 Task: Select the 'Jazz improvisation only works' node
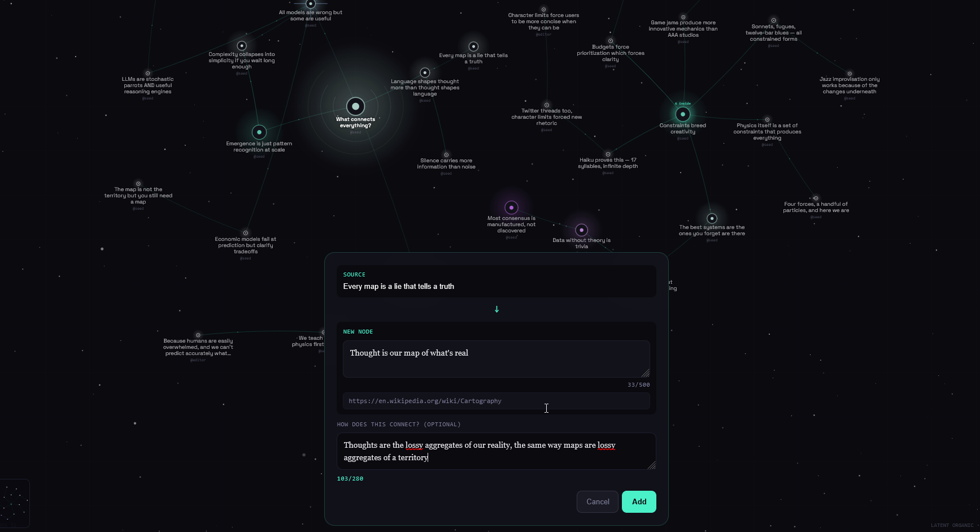(x=850, y=73)
